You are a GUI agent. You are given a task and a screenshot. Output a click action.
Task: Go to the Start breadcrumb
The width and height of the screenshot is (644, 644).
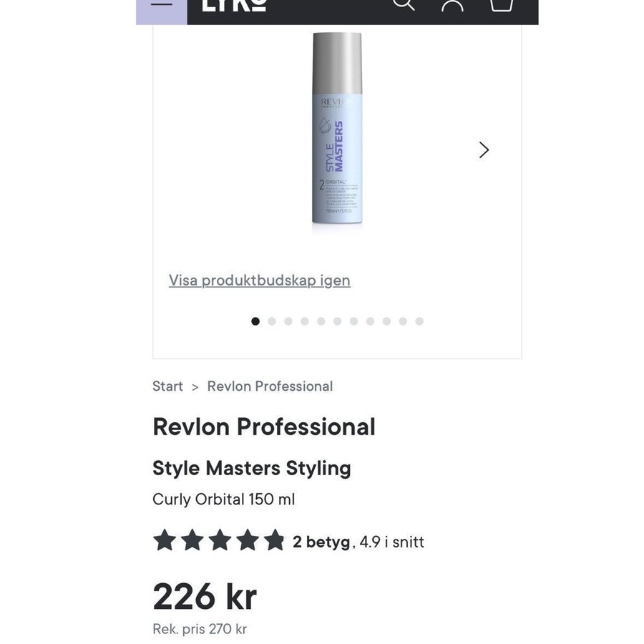pyautogui.click(x=167, y=386)
